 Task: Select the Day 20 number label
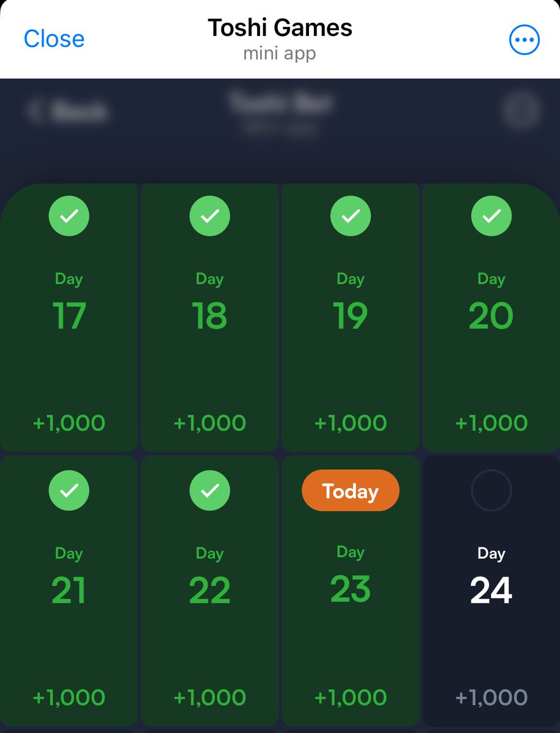click(x=491, y=316)
